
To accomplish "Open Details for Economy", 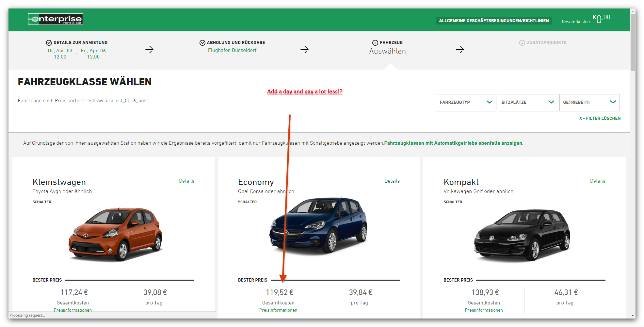I will click(392, 181).
